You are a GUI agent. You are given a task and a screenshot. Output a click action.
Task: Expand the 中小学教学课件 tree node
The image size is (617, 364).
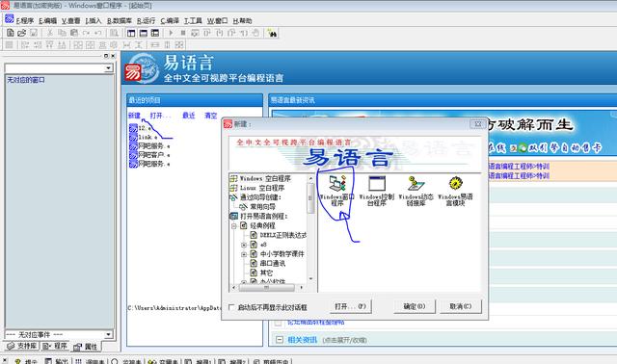tap(244, 254)
